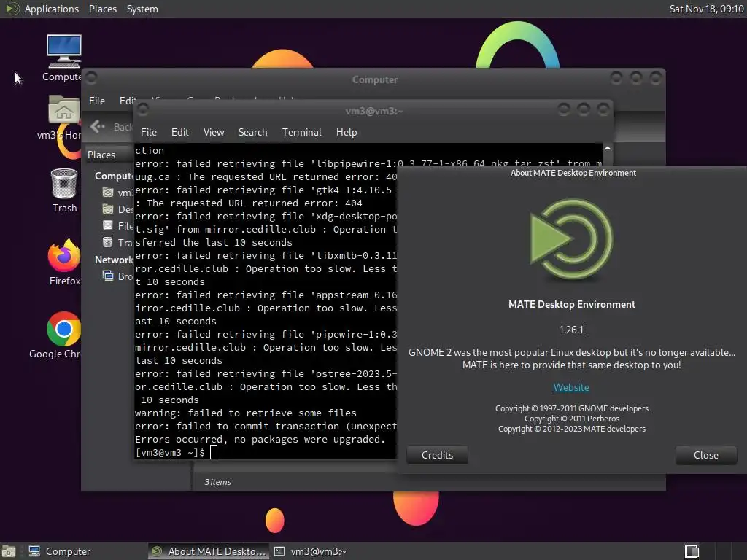
Task: Open terminal View menu
Action: 214,132
